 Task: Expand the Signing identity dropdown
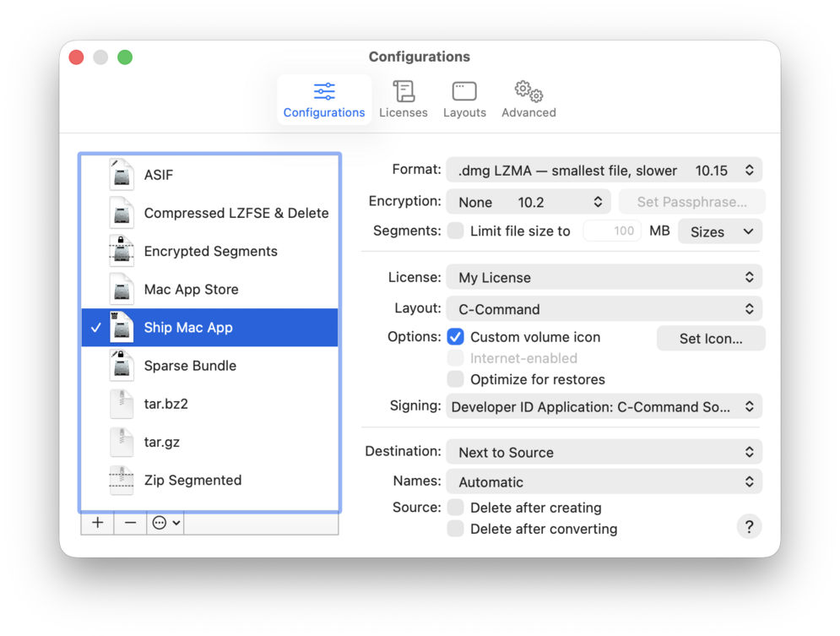[x=604, y=407]
